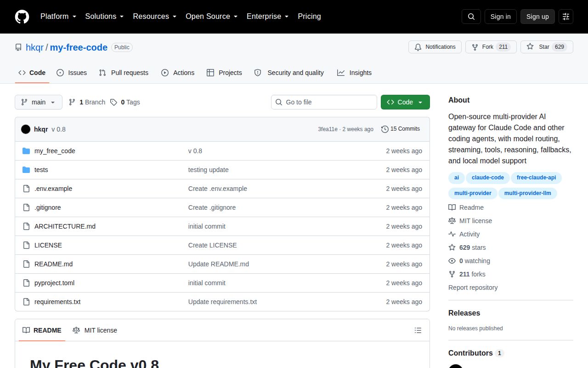Viewport: 588px width, 368px height.
Task: Open the ai topic tag
Action: point(456,178)
